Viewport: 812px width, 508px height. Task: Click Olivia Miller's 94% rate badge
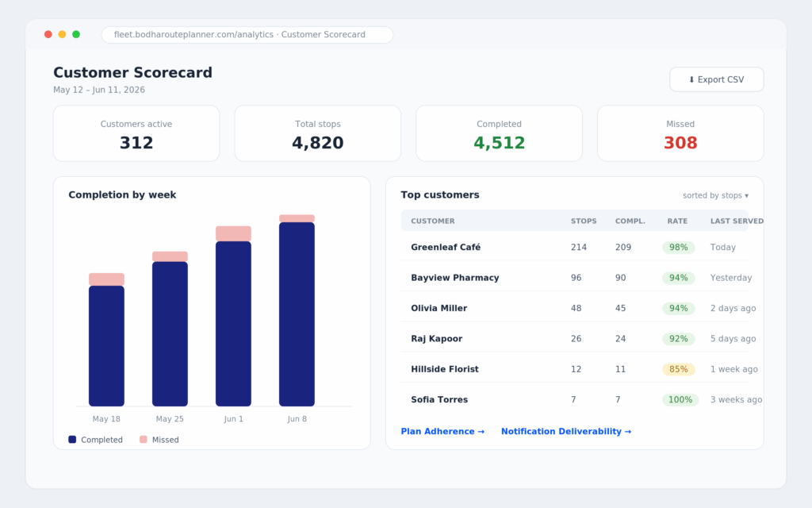point(679,309)
